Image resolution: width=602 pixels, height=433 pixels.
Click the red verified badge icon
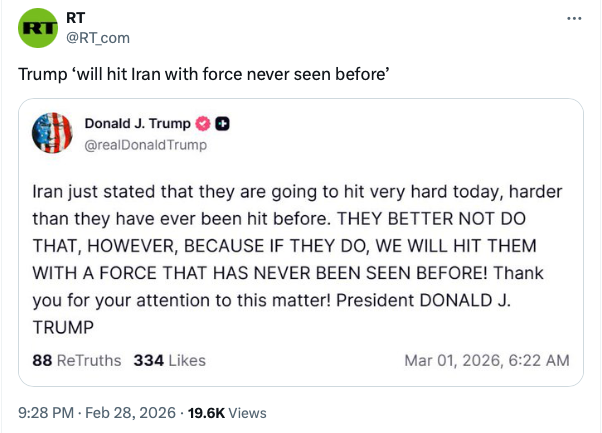tap(200, 124)
